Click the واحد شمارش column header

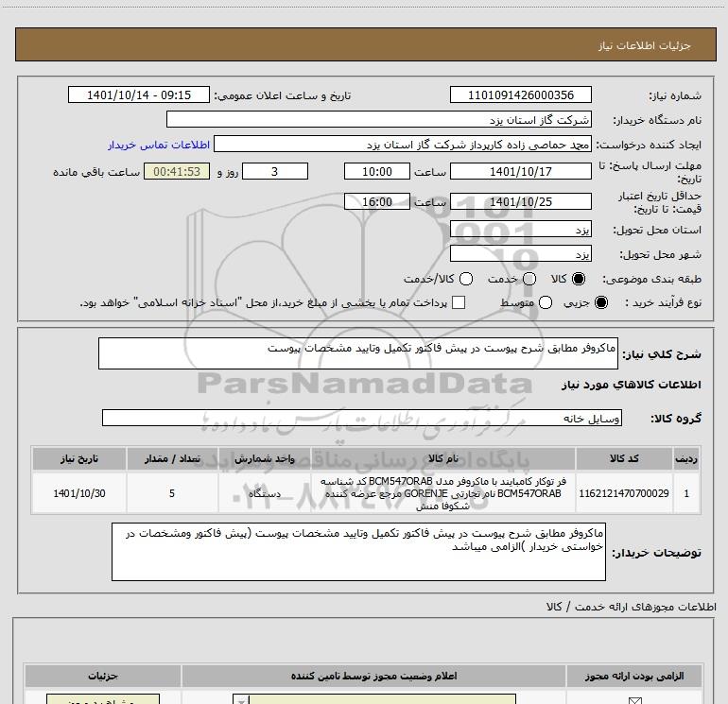[x=264, y=458]
